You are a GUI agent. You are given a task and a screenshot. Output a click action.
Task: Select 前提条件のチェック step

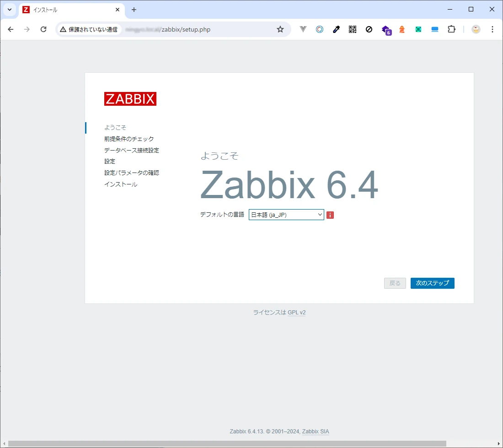click(129, 139)
